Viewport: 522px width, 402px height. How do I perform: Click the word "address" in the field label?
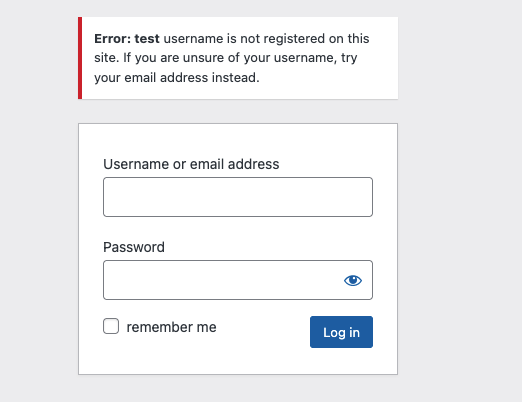tap(253, 164)
